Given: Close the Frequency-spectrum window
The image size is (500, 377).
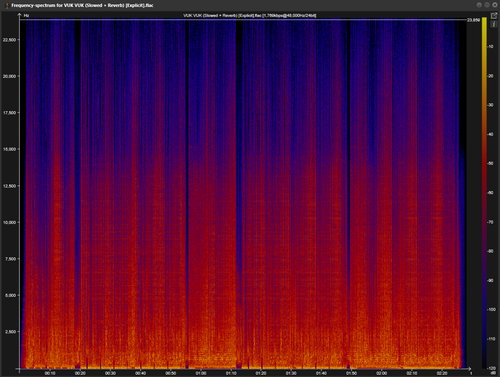Looking at the screenshot, I should [x=495, y=5].
